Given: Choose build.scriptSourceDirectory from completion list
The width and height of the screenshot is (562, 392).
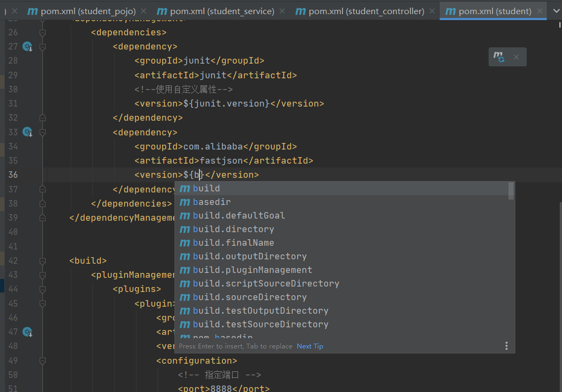Looking at the screenshot, I should pos(341,284).
